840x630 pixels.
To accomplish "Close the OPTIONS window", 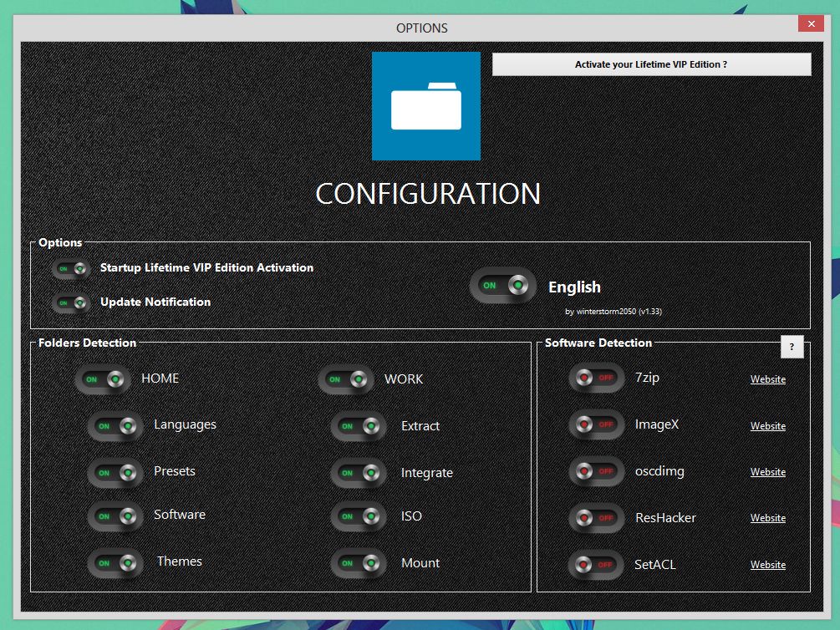I will tap(809, 26).
